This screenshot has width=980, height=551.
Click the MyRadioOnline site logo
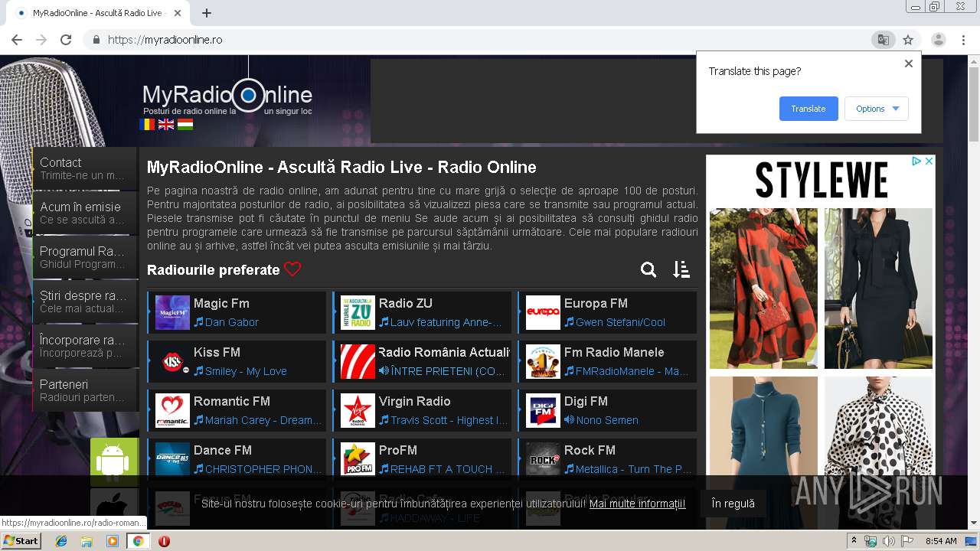227,96
